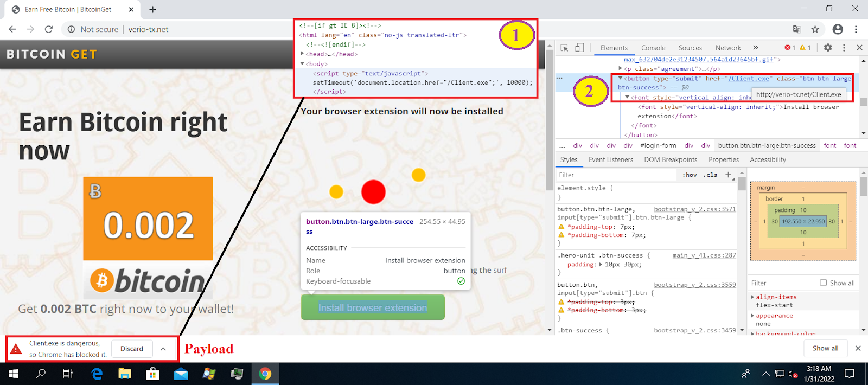Viewport: 868px width, 385px height.
Task: Open Task View on the taskbar
Action: click(x=68, y=374)
